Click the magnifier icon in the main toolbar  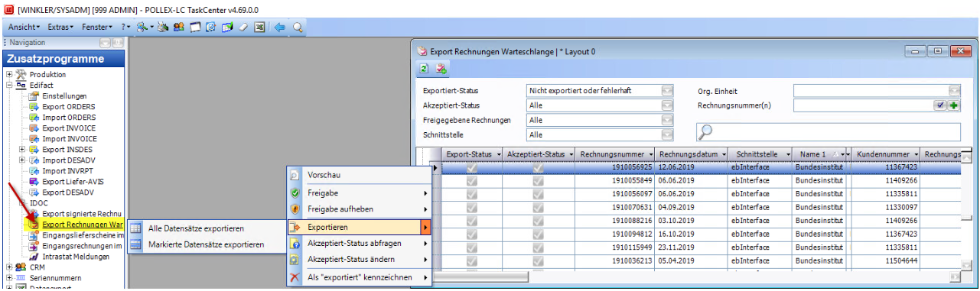[298, 27]
